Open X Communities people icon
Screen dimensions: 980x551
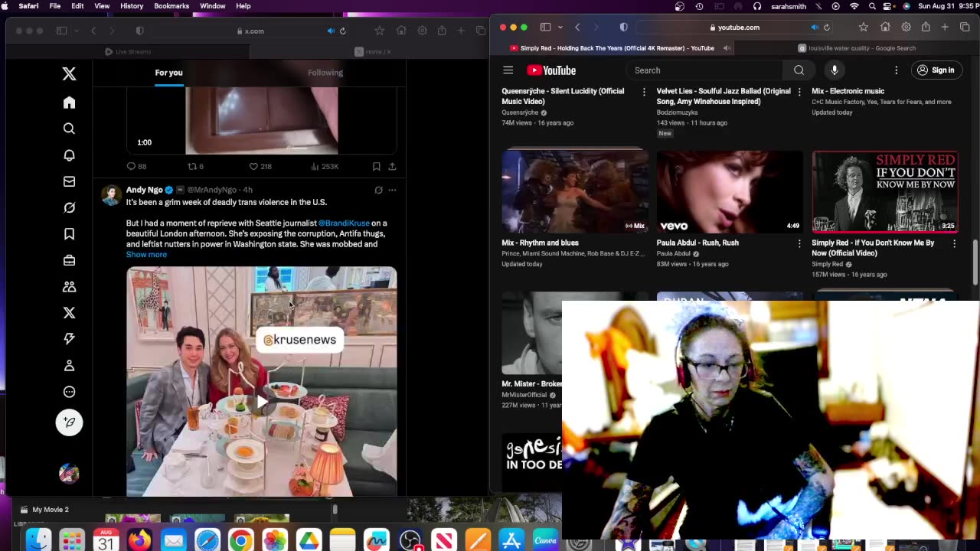coord(69,286)
